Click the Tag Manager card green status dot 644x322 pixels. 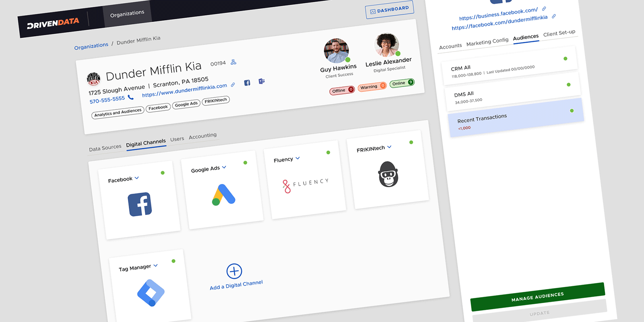(x=173, y=261)
